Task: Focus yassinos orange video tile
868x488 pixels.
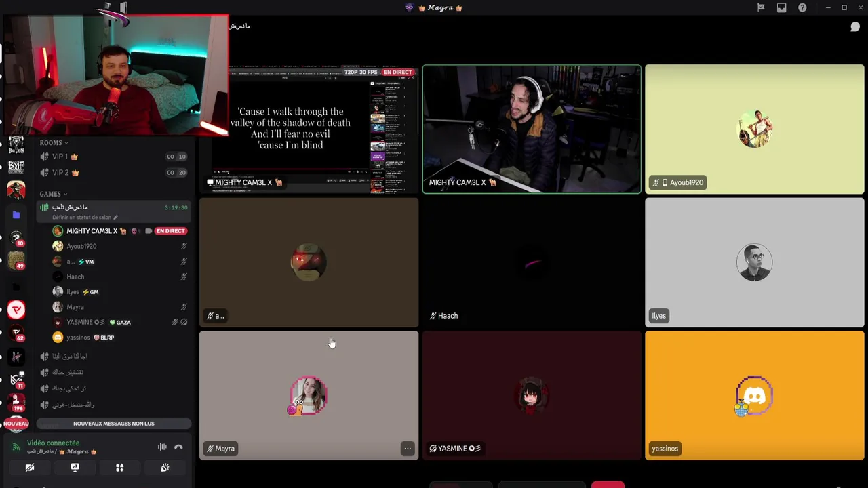Action: [755, 395]
